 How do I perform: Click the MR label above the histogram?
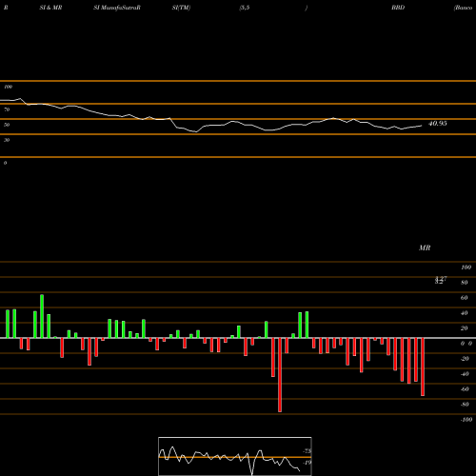[425, 248]
